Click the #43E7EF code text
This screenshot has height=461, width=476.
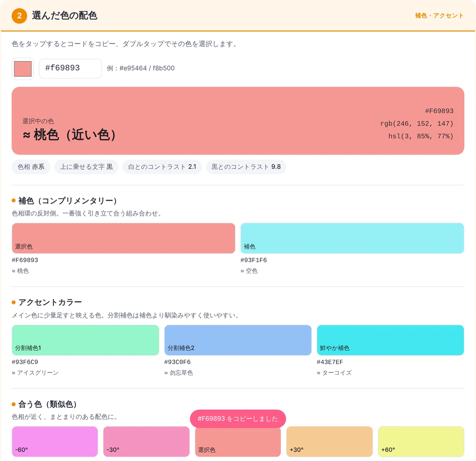(330, 362)
